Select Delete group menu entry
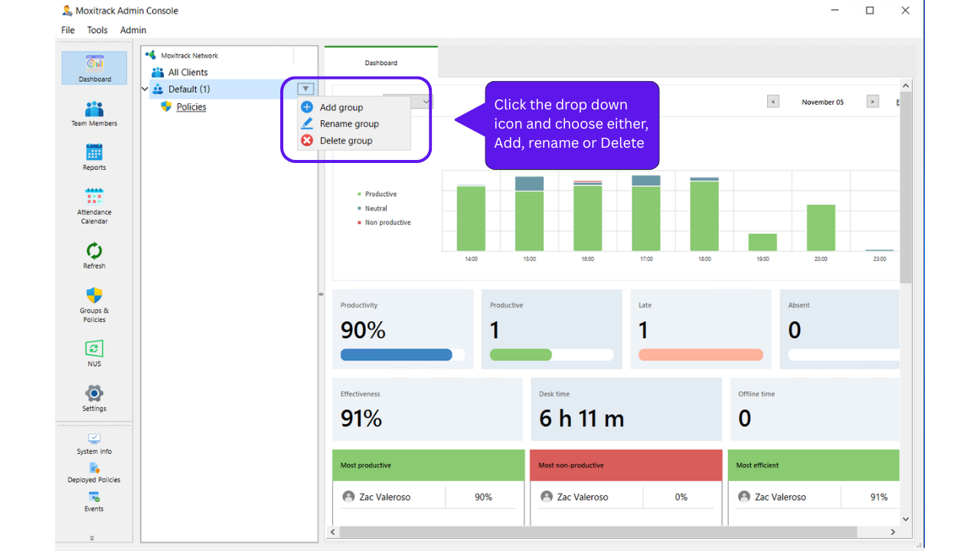The image size is (980, 551). 346,141
